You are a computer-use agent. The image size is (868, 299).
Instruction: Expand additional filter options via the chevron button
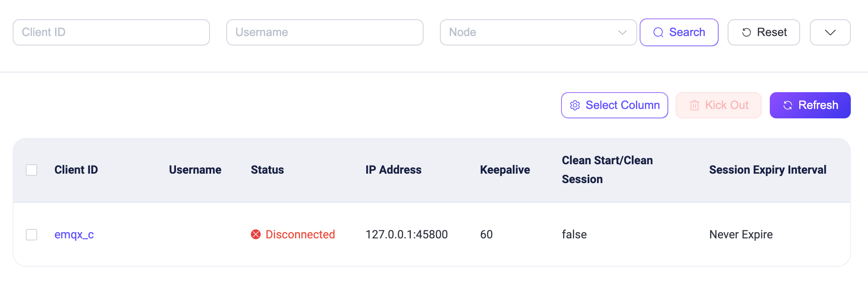830,32
